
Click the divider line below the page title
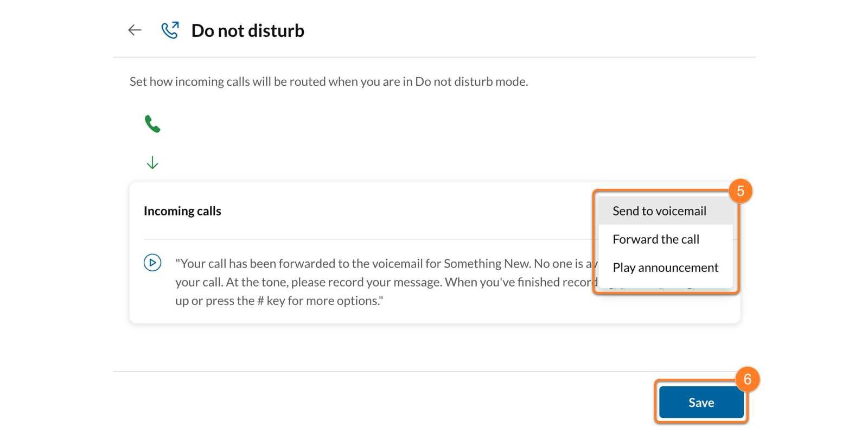pos(434,57)
